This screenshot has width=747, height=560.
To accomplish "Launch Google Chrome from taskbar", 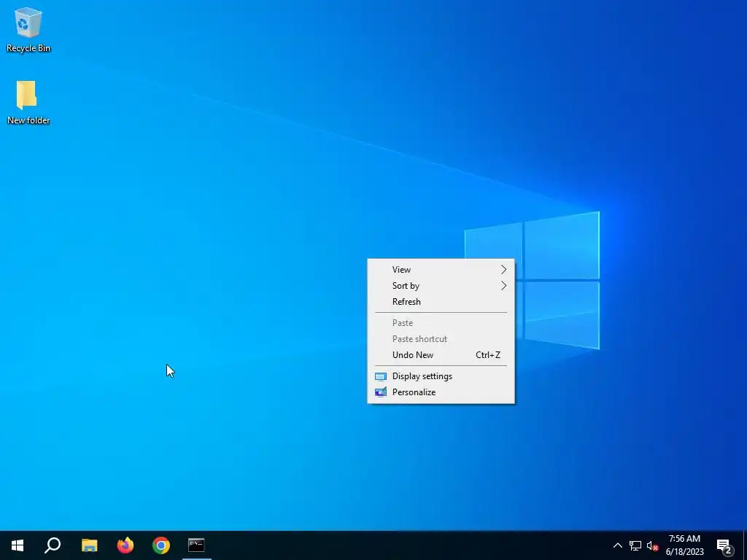I will (x=161, y=545).
